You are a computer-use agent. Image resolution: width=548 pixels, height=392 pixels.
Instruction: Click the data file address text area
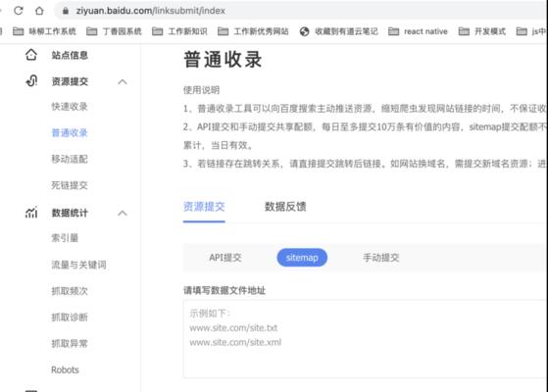pos(366,339)
